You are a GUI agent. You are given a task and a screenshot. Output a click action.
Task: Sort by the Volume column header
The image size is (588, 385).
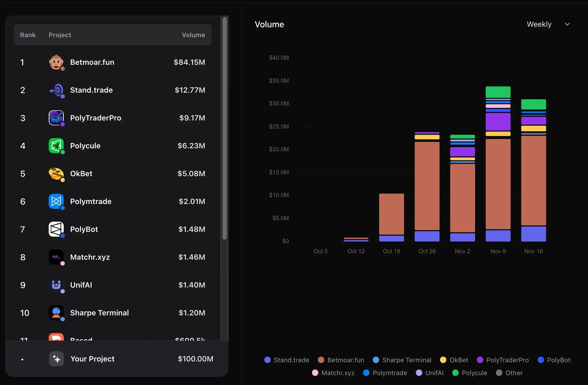point(193,35)
